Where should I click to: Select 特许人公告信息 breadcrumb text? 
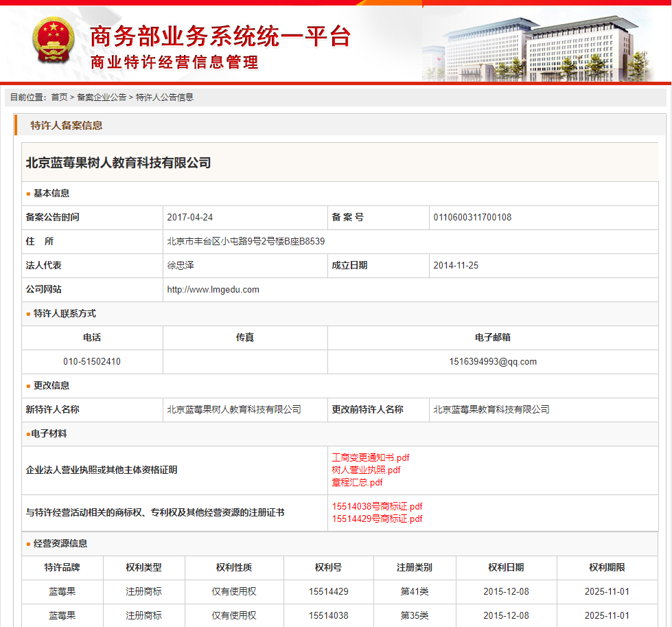pos(165,98)
